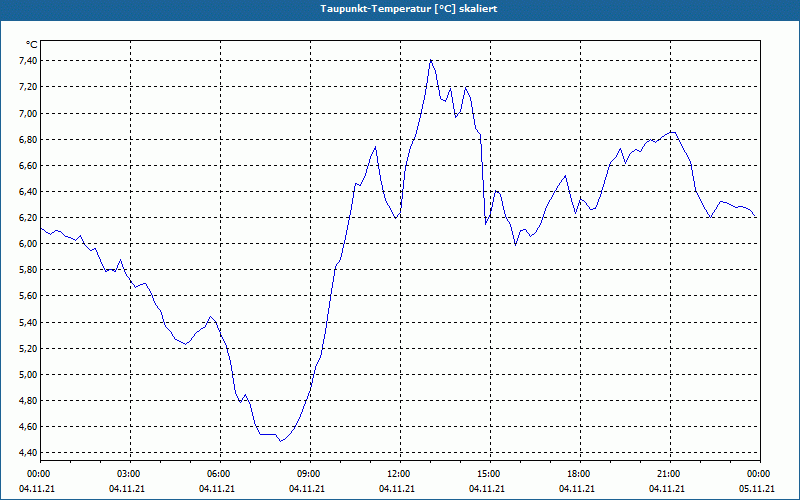This screenshot has width=800, height=500.
Task: Click the 4,40 y-axis value
Action: [29, 453]
